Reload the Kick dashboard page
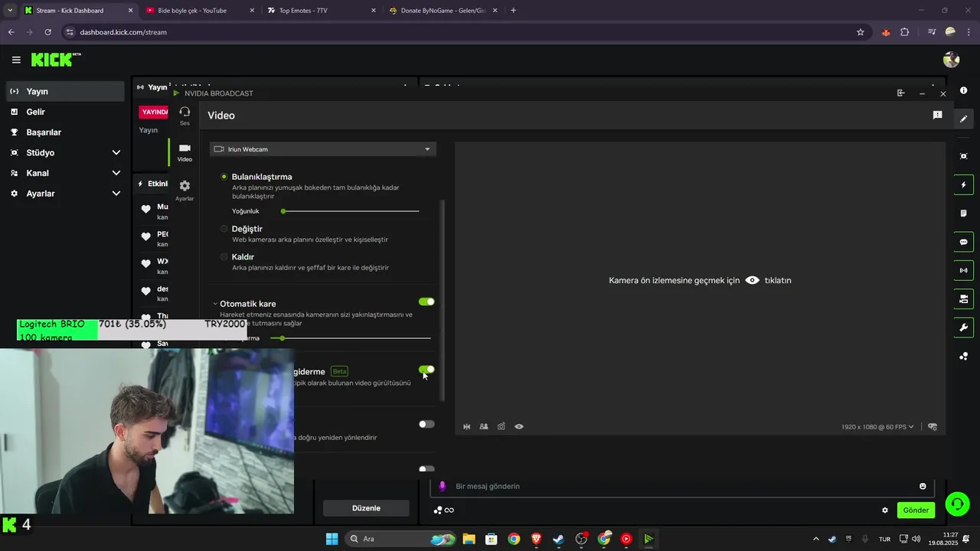 tap(48, 32)
